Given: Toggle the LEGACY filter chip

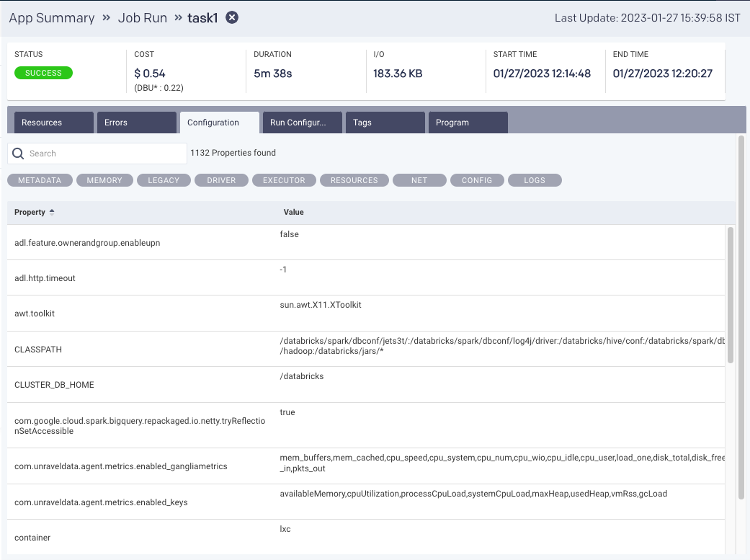Looking at the screenshot, I should pos(163,180).
